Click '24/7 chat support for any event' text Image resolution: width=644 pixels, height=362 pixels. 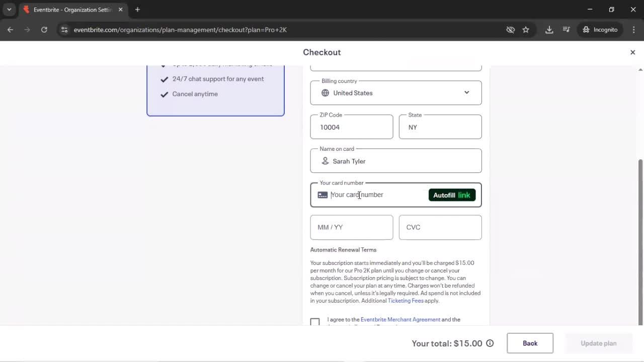point(218,79)
